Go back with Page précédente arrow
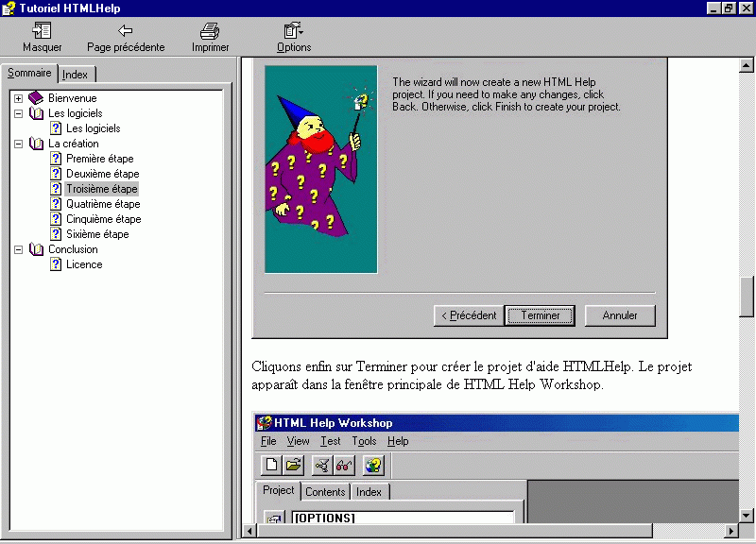Screen dimensions: 756x544 [x=126, y=31]
